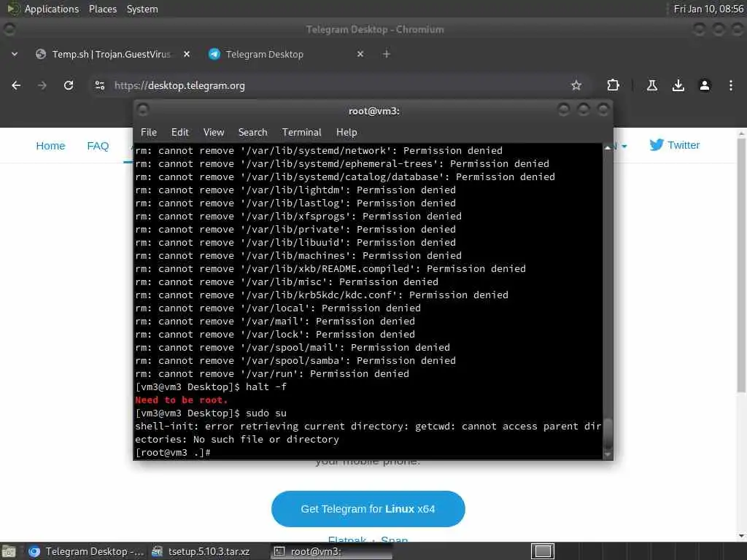Click the Chromium window menu button
Image resolution: width=747 pixels, height=560 pixels.
click(x=9, y=29)
